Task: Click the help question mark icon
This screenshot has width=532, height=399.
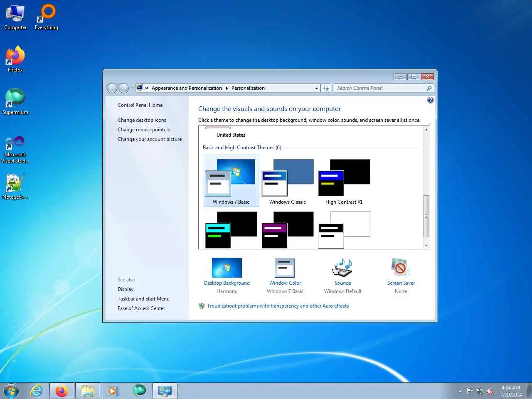Action: tap(431, 100)
